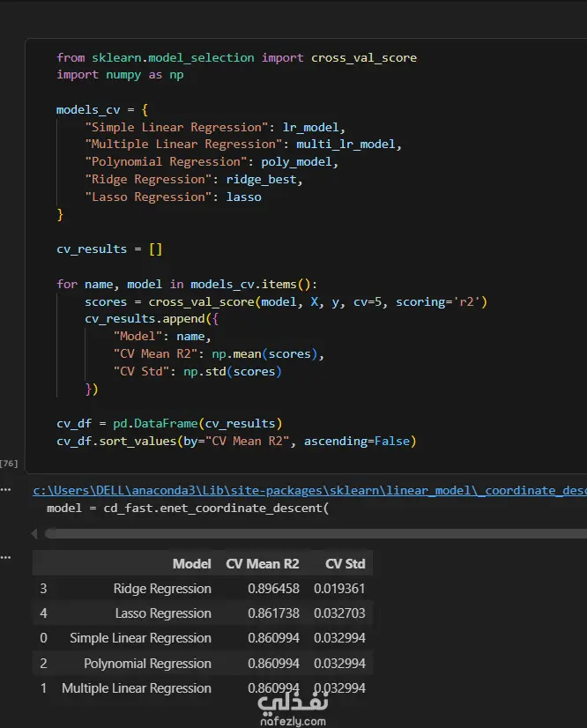Open the ellipsis menu beside the warning output

point(5,489)
